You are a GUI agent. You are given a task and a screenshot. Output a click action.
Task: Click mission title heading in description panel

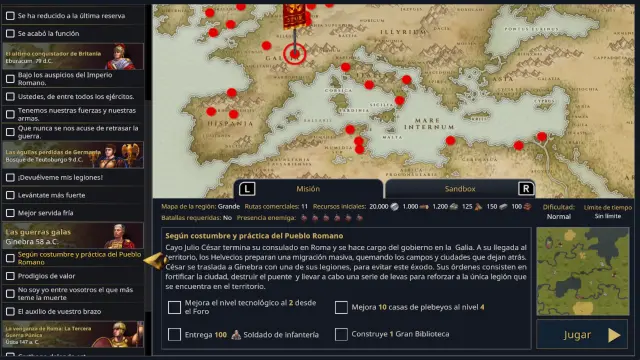[254, 236]
